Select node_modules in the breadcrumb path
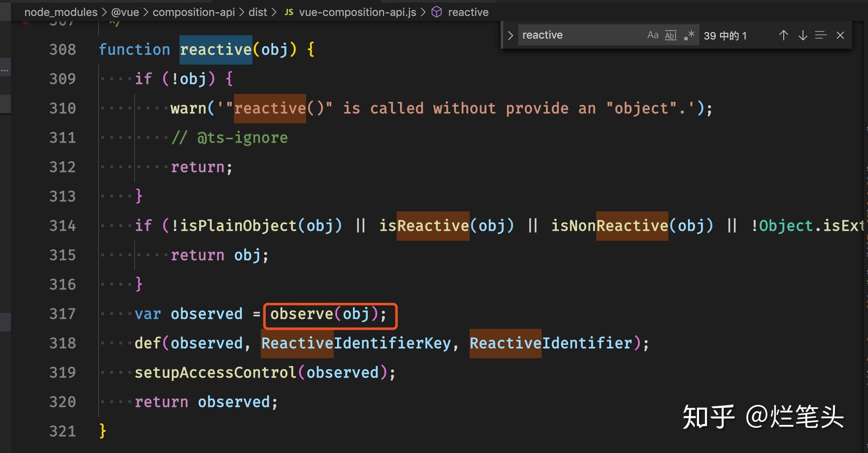The width and height of the screenshot is (868, 453). pyautogui.click(x=60, y=12)
